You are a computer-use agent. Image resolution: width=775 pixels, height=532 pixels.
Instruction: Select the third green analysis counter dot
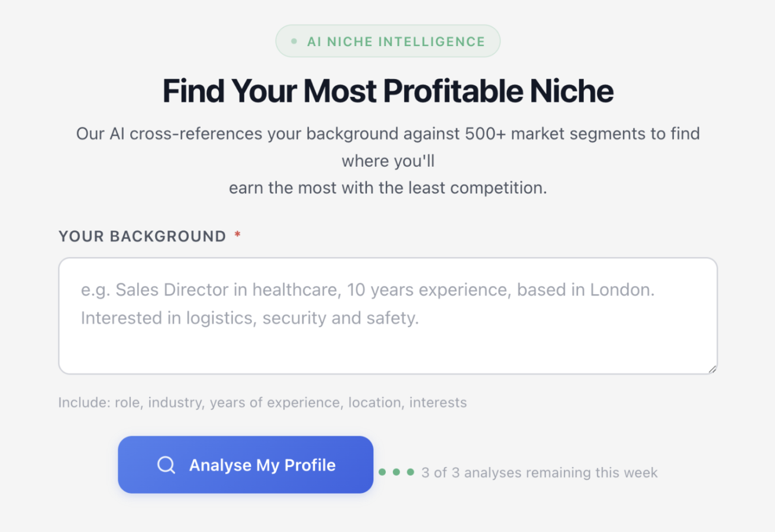coord(411,472)
